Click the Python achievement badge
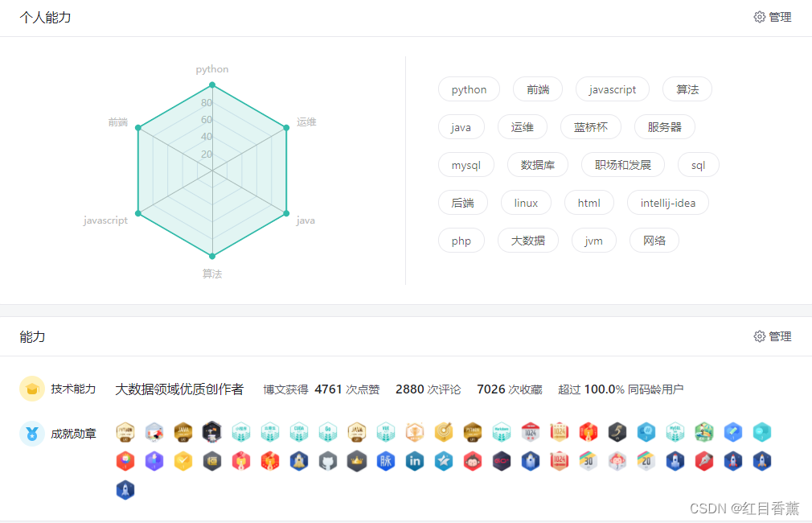This screenshot has width=812, height=523. (x=125, y=432)
